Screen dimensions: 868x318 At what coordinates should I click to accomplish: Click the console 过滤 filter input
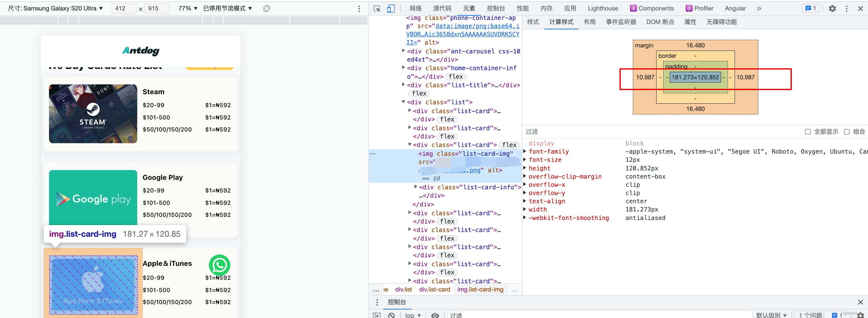[599, 315]
